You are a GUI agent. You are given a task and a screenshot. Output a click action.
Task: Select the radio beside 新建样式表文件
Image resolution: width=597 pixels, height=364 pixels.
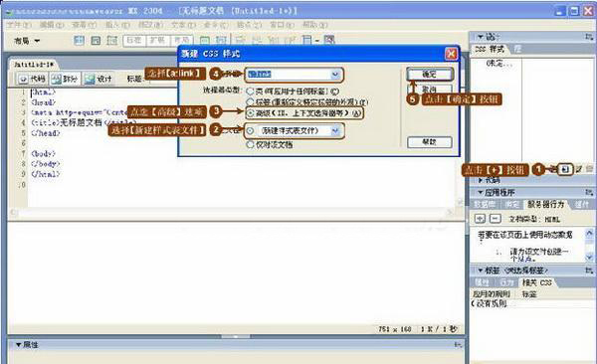click(x=250, y=130)
